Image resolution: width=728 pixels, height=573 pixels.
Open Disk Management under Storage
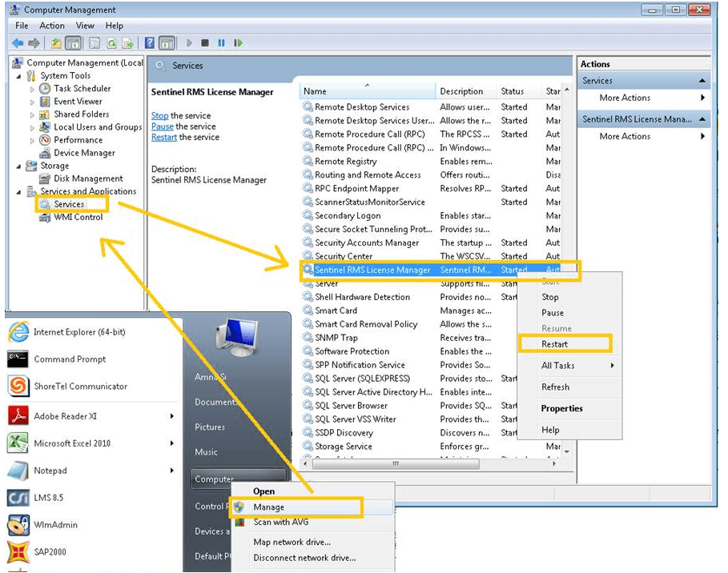click(x=88, y=178)
